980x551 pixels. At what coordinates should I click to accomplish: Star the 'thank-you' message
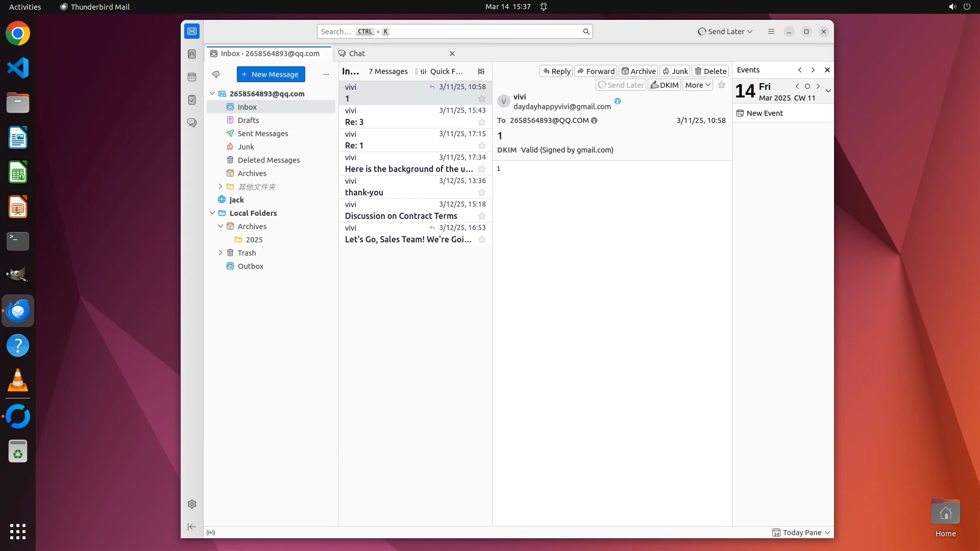[481, 193]
